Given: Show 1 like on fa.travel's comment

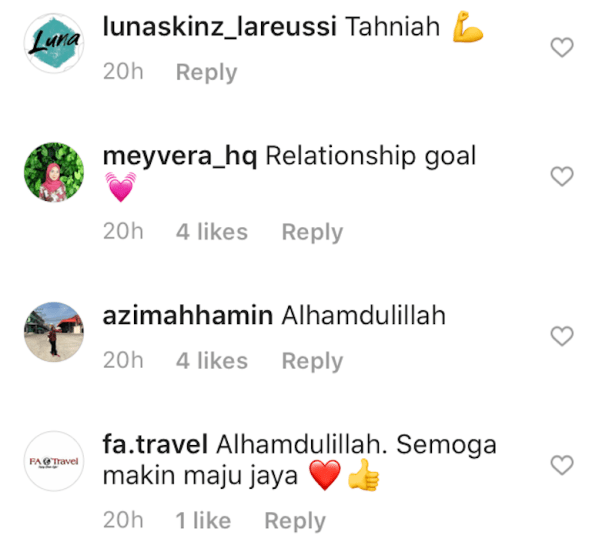Looking at the screenshot, I should [x=203, y=520].
